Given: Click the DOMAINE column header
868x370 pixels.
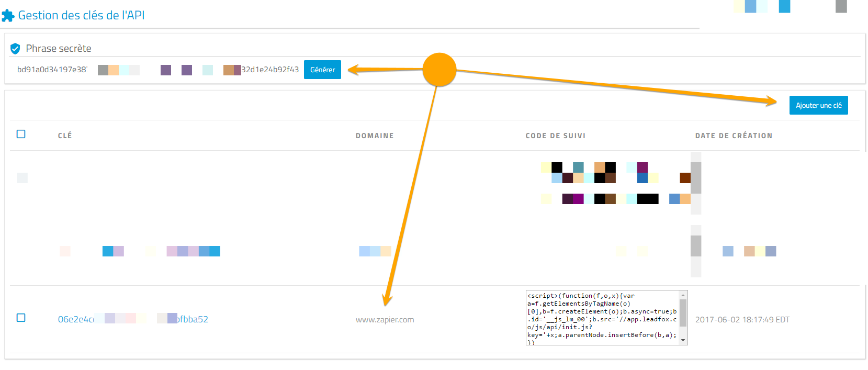Looking at the screenshot, I should click(x=375, y=136).
